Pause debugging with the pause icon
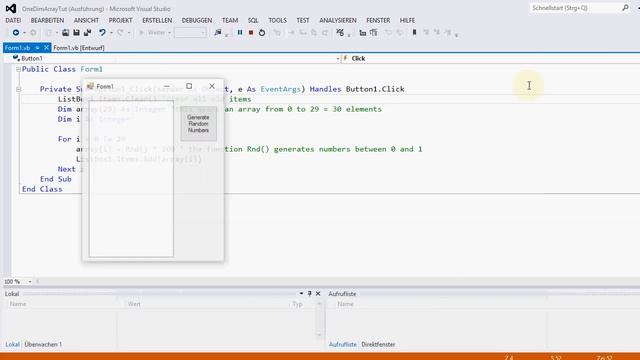 click(240, 33)
